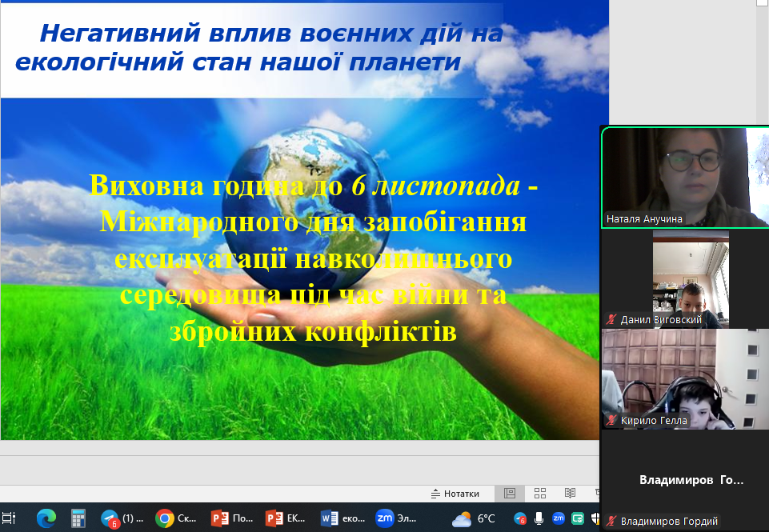Open Telegram with 6 unread messages
769x532 pixels.
click(122, 518)
